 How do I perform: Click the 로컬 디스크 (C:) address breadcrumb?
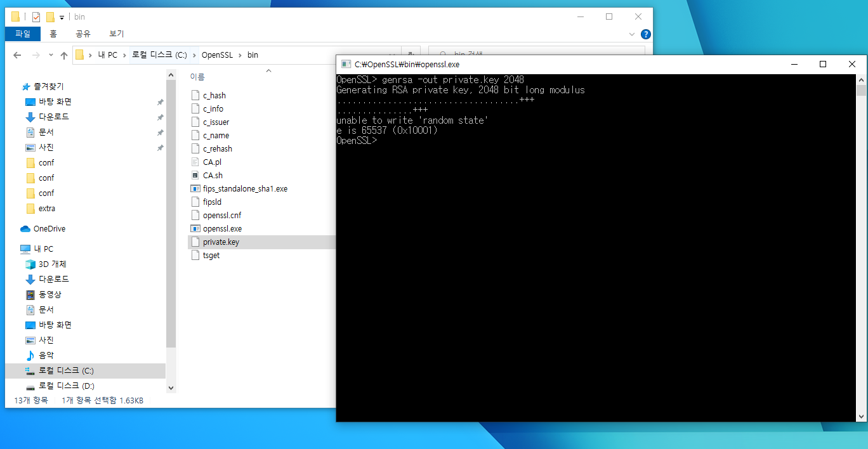click(x=159, y=55)
